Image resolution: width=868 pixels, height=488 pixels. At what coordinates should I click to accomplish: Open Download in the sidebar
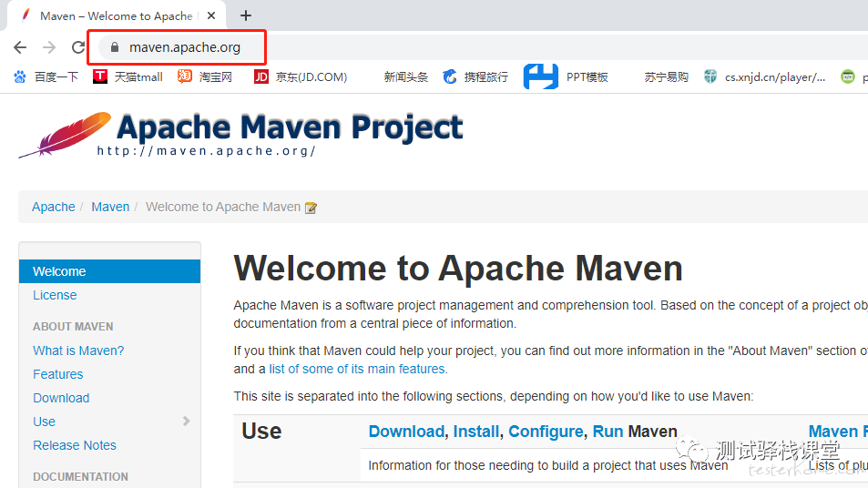coord(61,399)
